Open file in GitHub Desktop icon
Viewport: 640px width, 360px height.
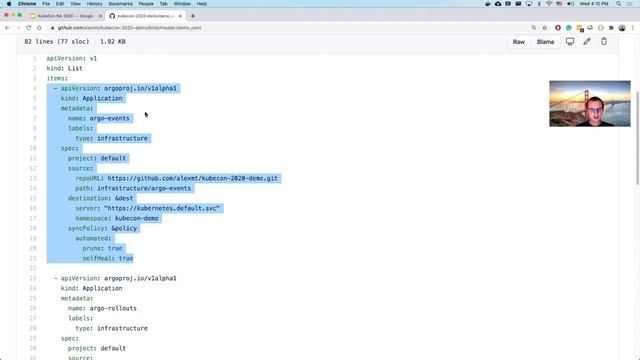[x=570, y=42]
